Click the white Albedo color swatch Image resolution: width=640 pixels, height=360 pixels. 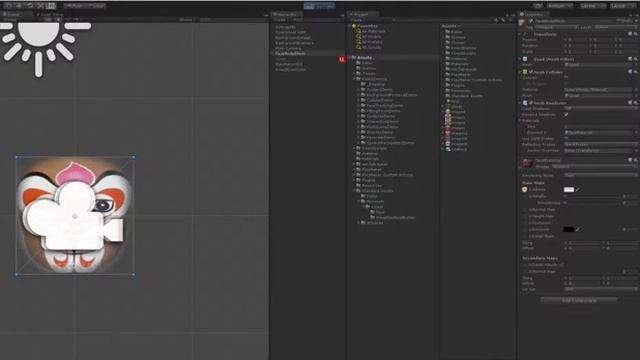tap(569, 189)
